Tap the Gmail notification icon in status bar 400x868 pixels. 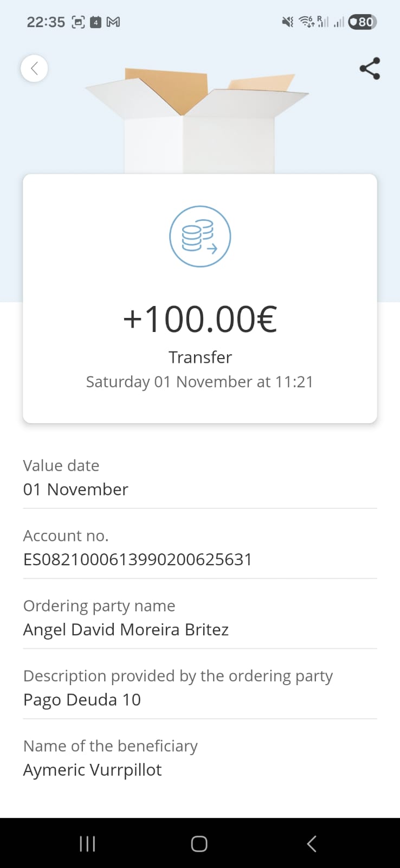[x=113, y=22]
